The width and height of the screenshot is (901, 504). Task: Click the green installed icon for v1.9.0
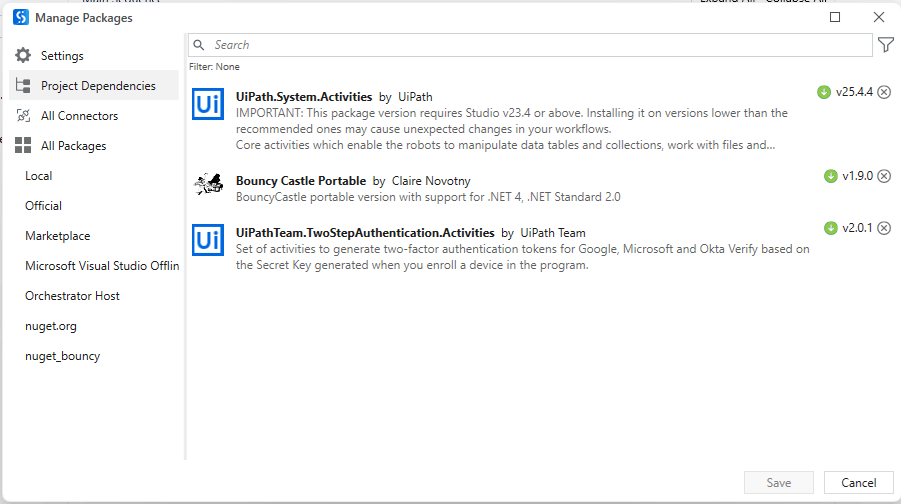830,176
